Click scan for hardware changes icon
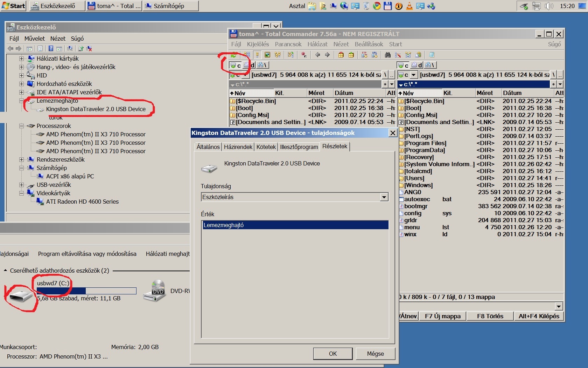Image resolution: width=588 pixels, height=368 pixels. pos(70,49)
